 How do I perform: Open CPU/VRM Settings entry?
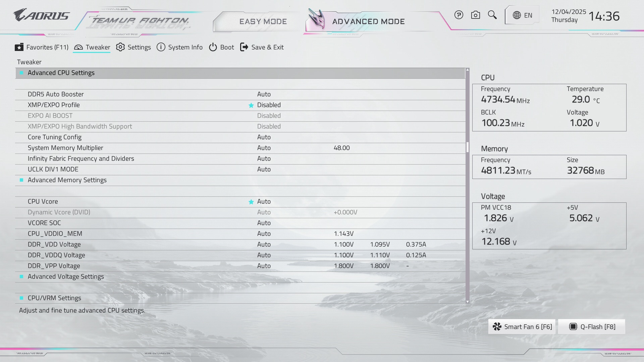tap(54, 298)
